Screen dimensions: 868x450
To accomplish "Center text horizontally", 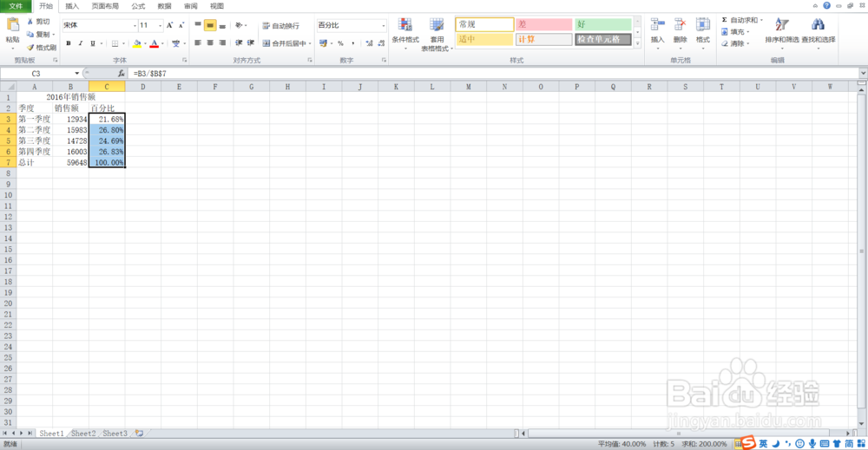I will pos(210,42).
